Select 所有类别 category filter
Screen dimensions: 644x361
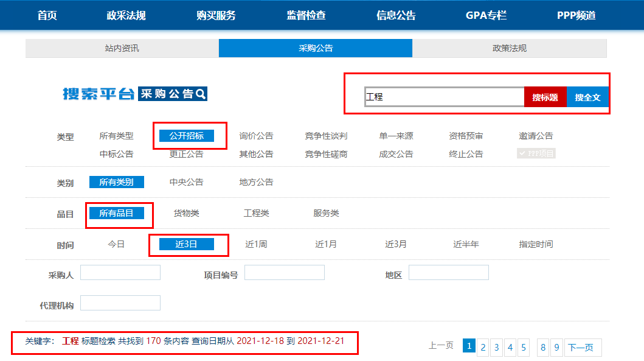pos(117,182)
